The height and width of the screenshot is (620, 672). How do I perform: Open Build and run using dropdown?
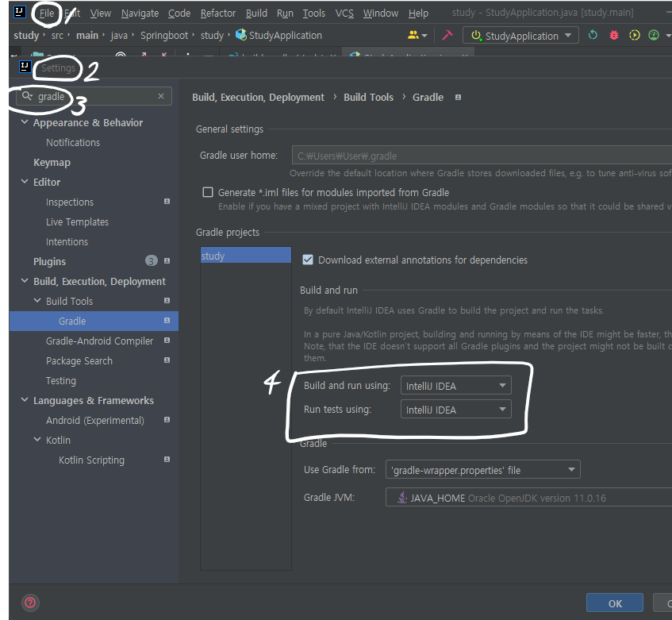click(x=456, y=386)
